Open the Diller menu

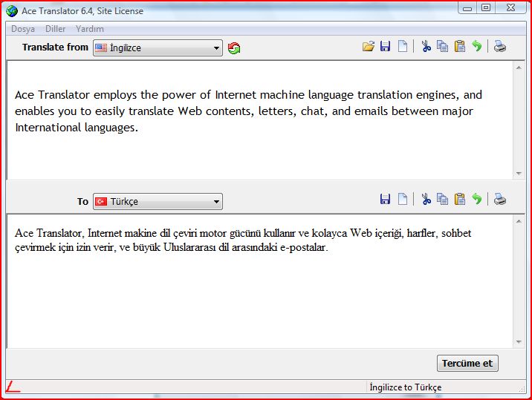[x=56, y=29]
